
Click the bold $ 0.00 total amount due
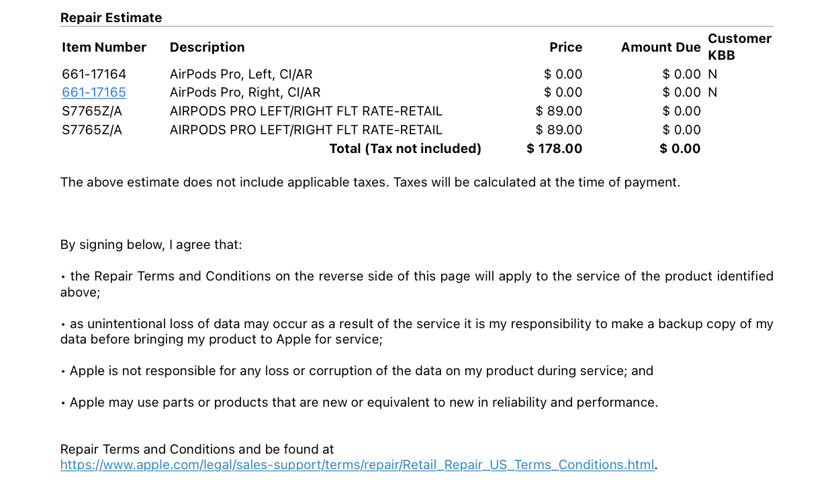point(680,148)
